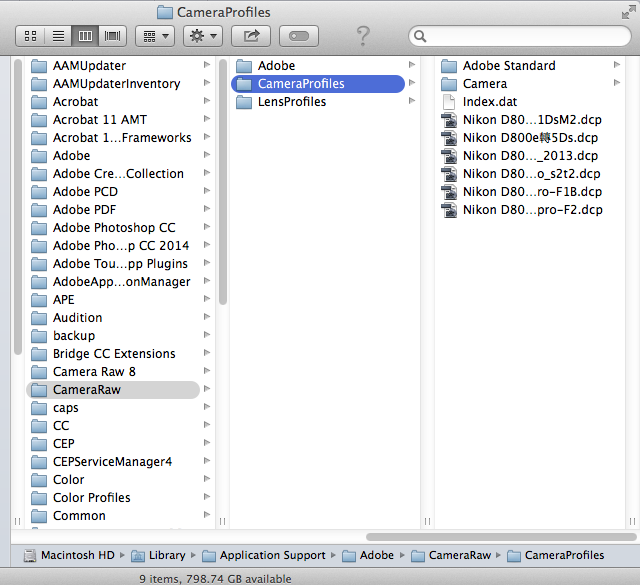
Task: Select the Adobe Photoshop CC folder
Action: point(113,227)
